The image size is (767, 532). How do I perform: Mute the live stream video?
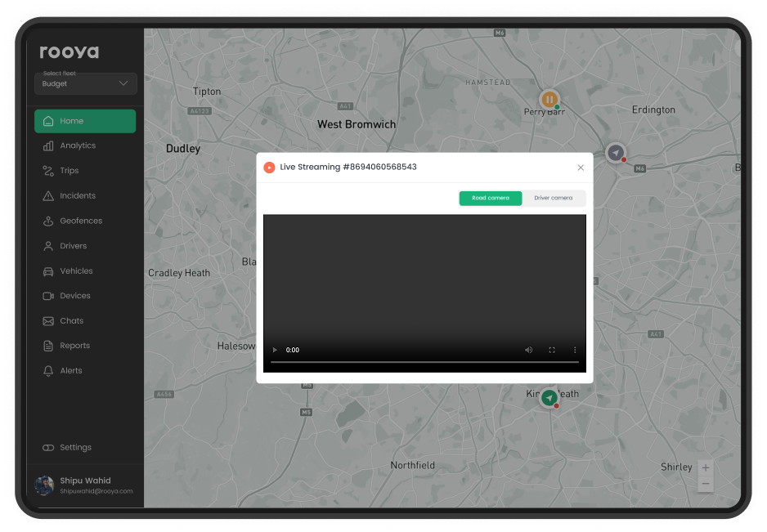pyautogui.click(x=528, y=350)
